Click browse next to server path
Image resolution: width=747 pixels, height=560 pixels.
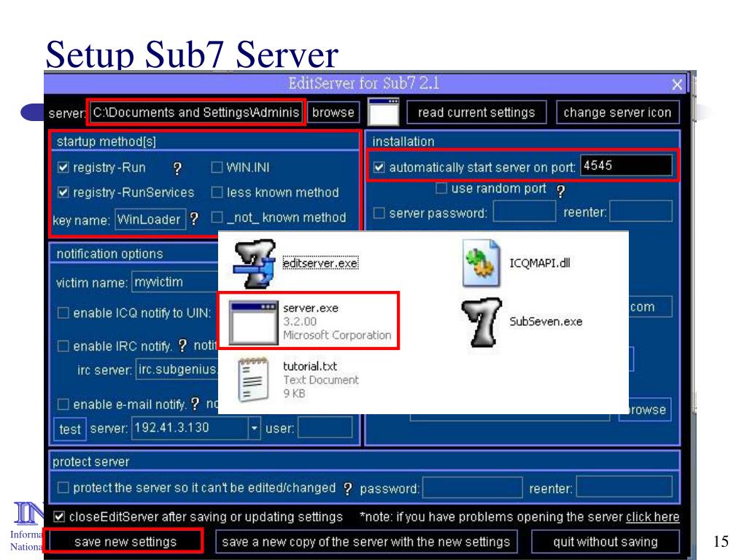tap(333, 112)
